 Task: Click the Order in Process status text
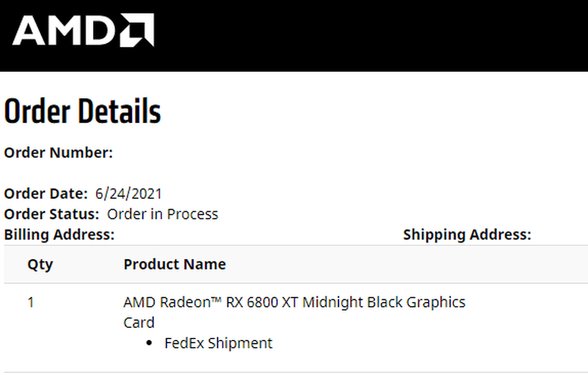[x=163, y=214]
